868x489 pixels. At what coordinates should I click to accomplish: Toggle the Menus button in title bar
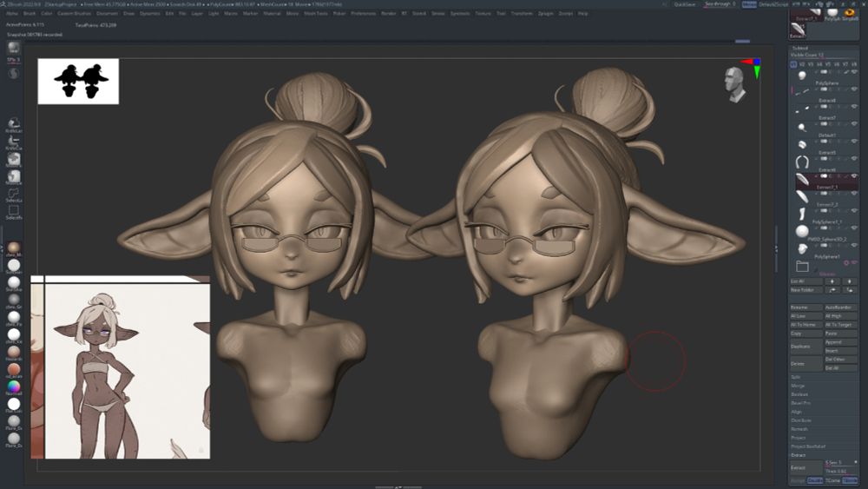[749, 4]
